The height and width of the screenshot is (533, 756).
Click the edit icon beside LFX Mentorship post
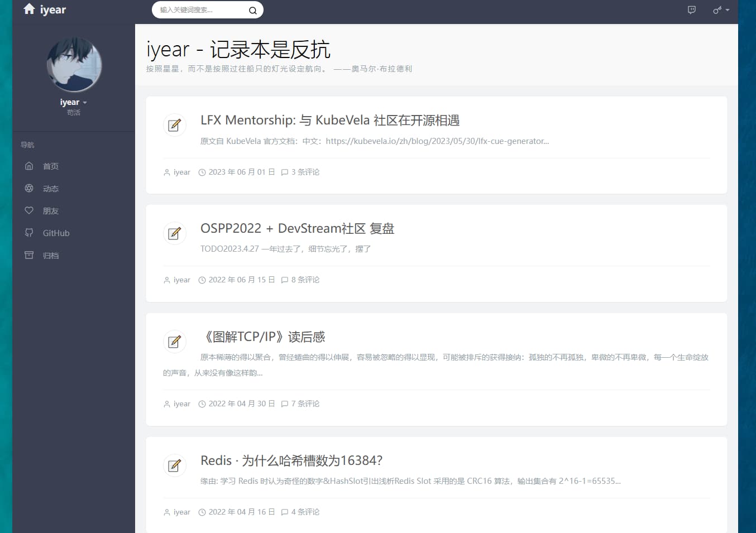click(174, 124)
